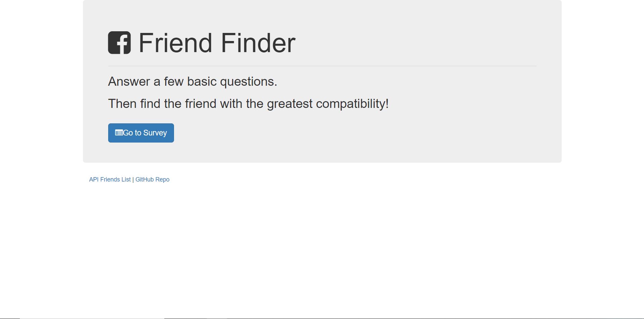Click the pipe separator between footer links
Viewport: 644px width, 319px height.
(133, 180)
